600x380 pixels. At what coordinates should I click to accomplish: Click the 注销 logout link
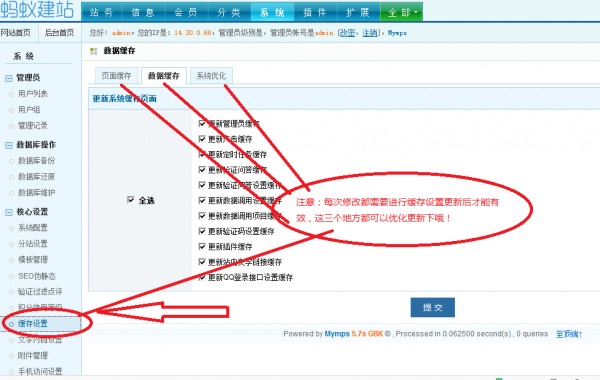[x=370, y=33]
